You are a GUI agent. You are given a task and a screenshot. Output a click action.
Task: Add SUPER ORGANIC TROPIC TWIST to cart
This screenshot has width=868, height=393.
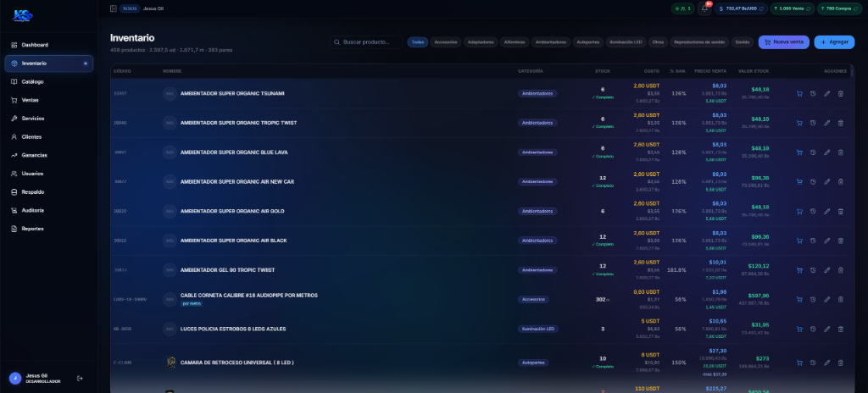coord(799,123)
